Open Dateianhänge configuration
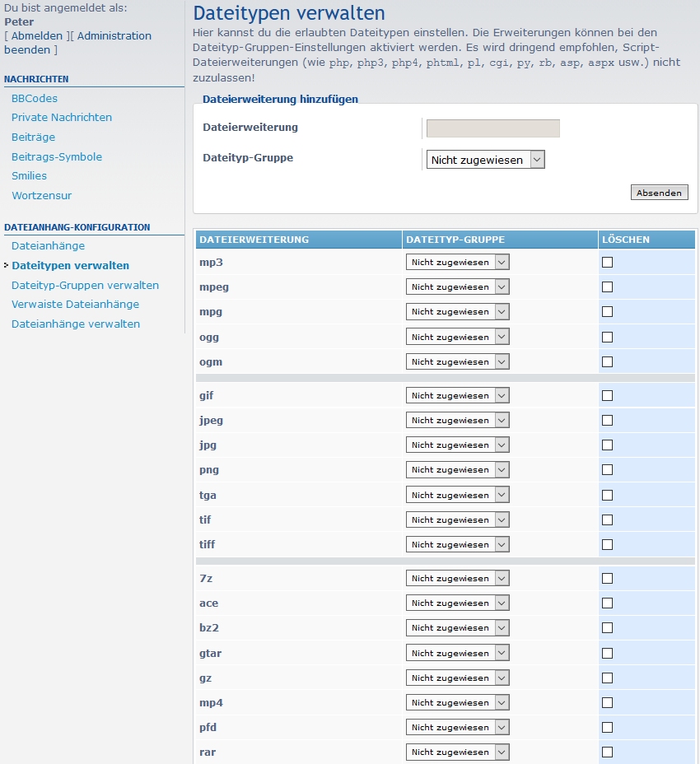 click(x=49, y=245)
